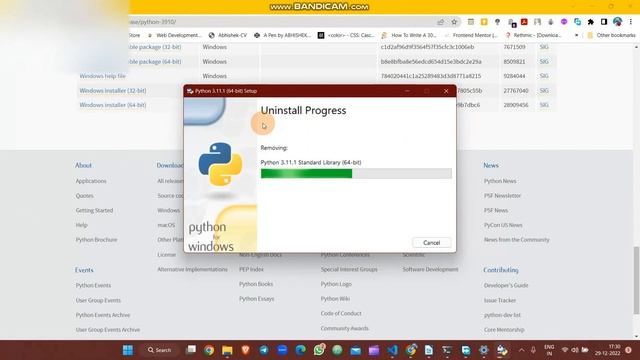640x360 pixels.
Task: Open Alternative Implementations footer link
Action: point(192,269)
